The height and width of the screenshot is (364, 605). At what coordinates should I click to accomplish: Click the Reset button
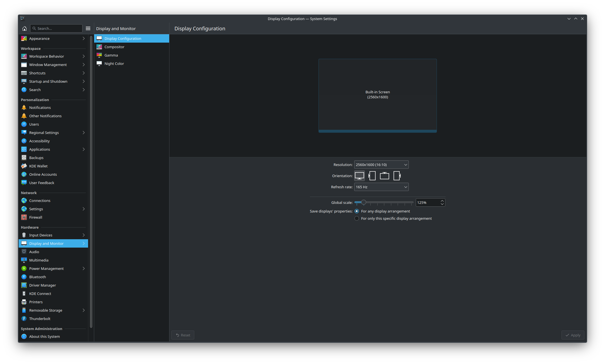tap(183, 335)
